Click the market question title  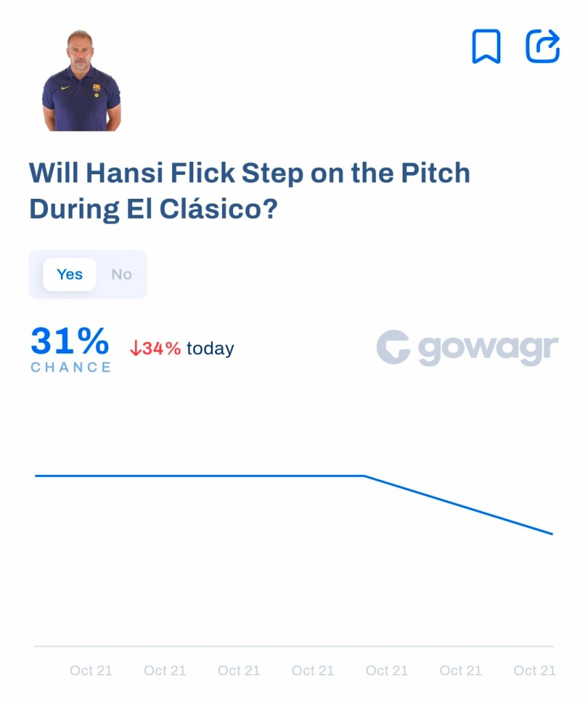pyautogui.click(x=249, y=191)
